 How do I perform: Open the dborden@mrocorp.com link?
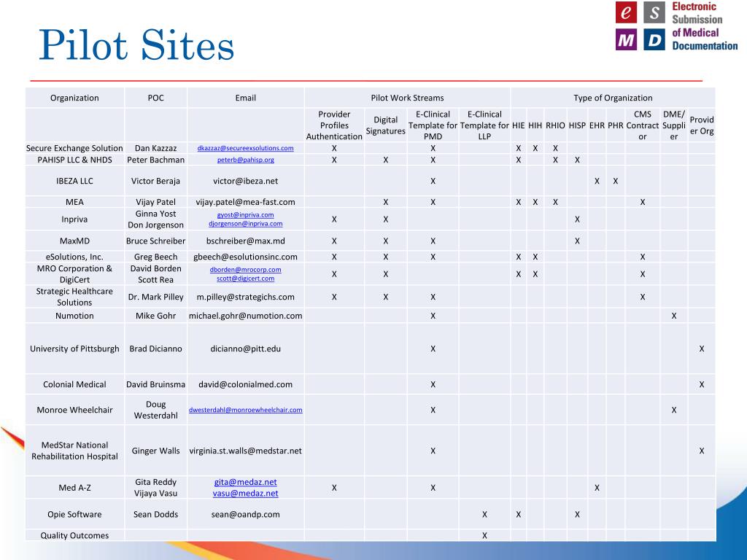tap(245, 270)
